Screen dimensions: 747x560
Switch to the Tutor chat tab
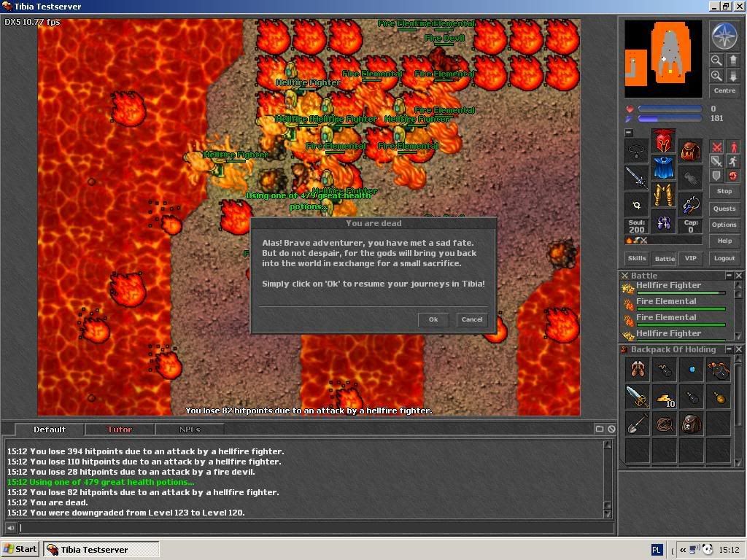120,429
